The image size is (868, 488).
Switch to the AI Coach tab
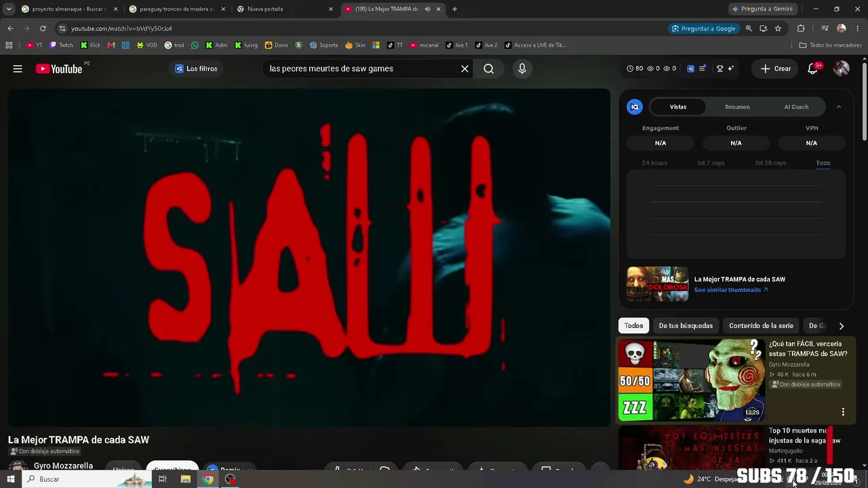click(796, 106)
